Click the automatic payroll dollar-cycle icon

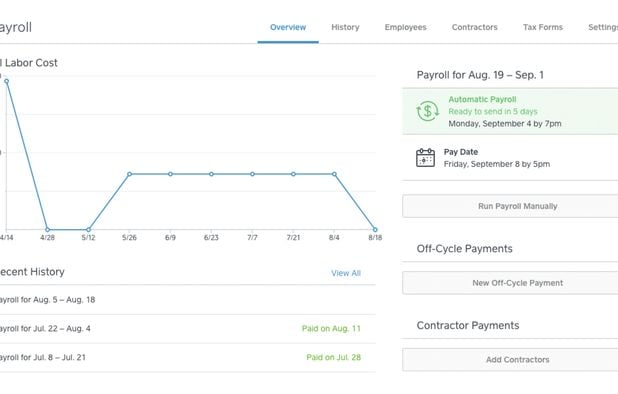427,111
